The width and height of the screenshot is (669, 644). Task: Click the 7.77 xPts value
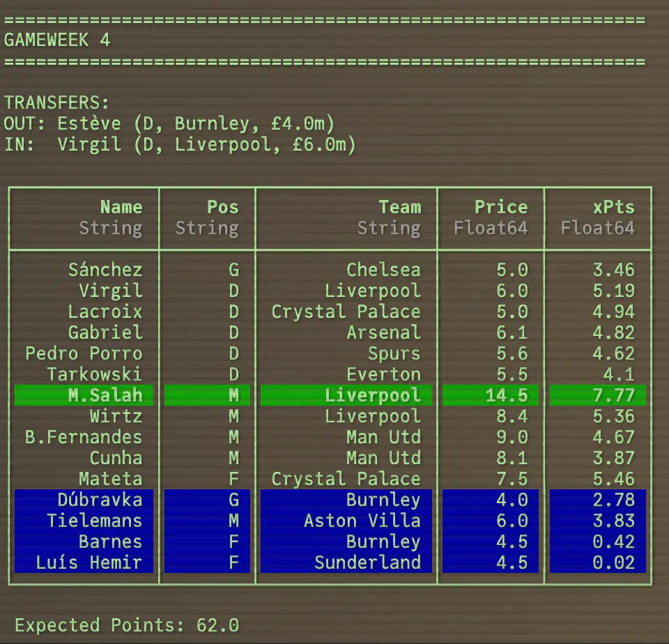pos(613,395)
